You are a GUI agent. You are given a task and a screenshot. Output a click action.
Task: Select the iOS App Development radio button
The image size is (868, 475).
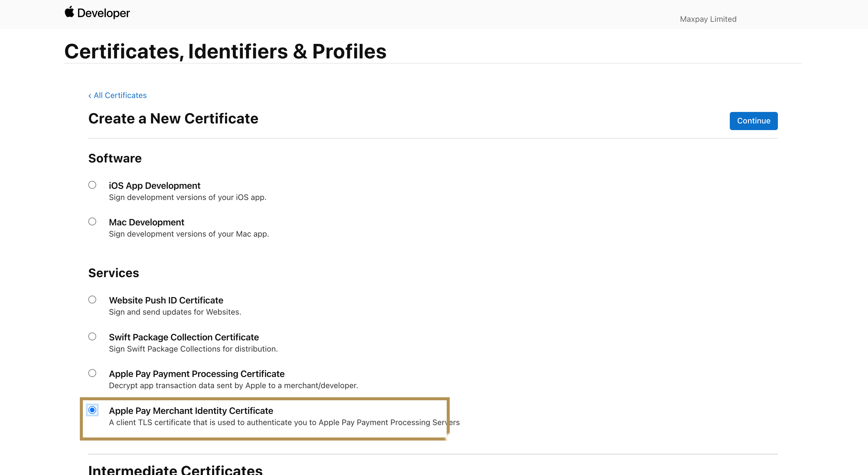click(92, 185)
